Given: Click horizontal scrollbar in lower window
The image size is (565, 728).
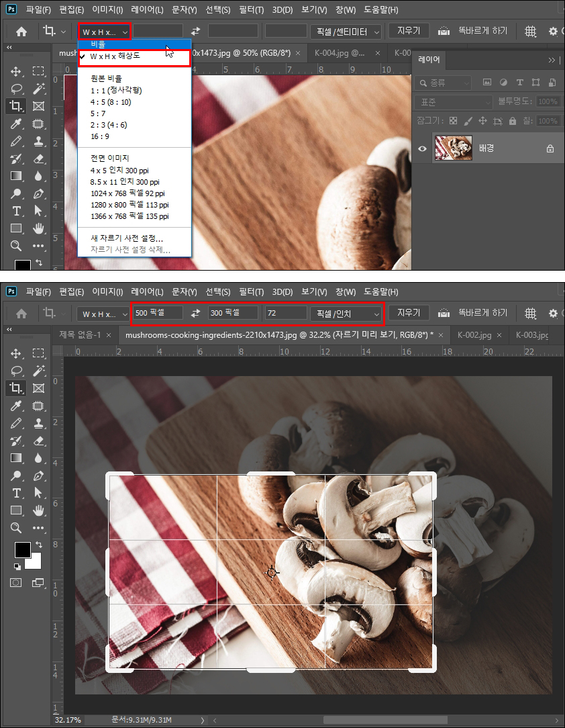Looking at the screenshot, I should (x=385, y=720).
